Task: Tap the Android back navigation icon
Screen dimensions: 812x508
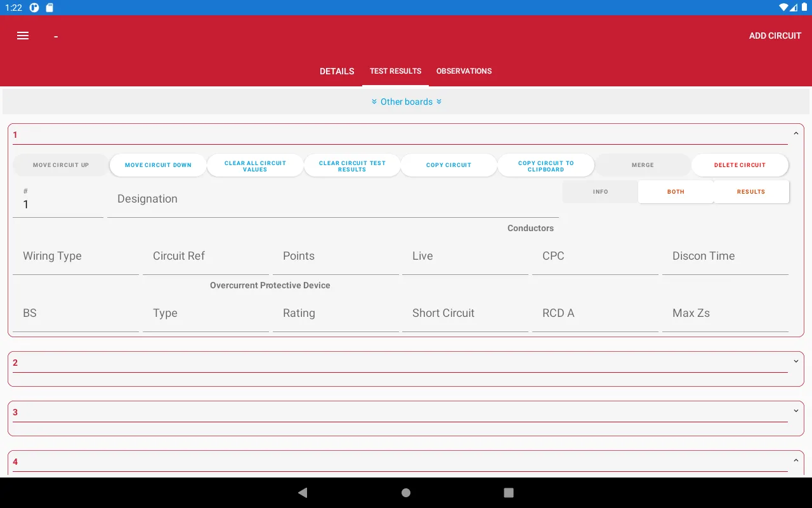Action: (x=302, y=492)
